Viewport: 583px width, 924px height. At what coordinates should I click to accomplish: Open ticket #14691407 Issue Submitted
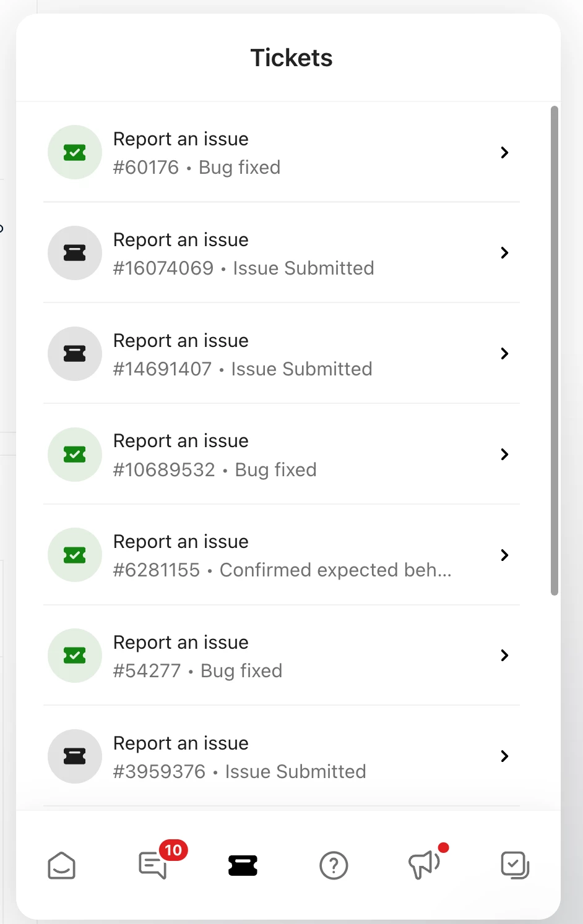[282, 354]
